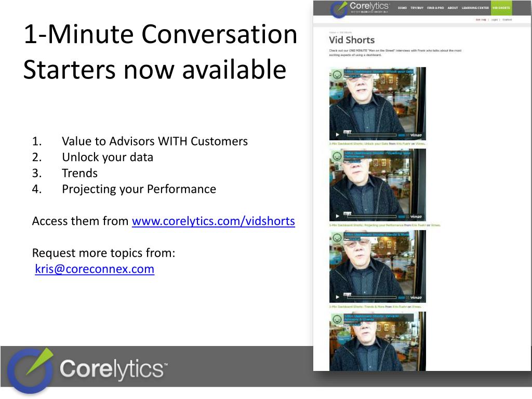Select the highlighted VID SHORTS tab

coord(501,7)
